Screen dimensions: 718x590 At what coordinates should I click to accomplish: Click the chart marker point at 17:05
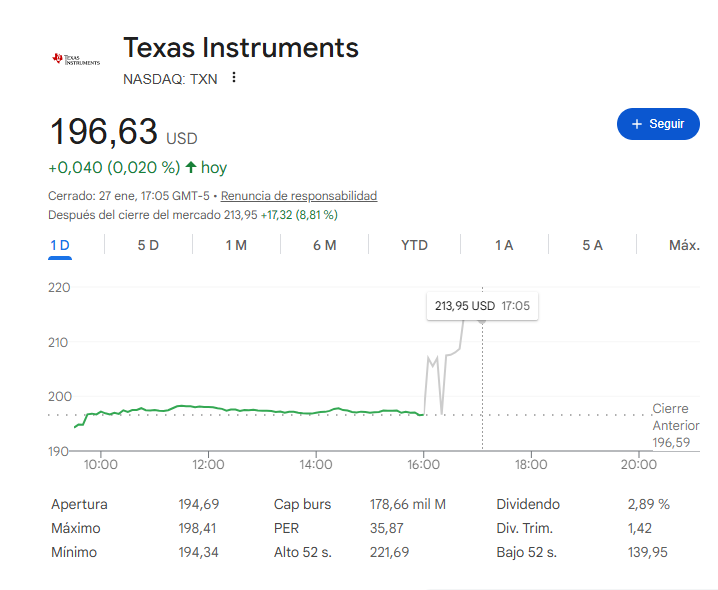point(482,321)
